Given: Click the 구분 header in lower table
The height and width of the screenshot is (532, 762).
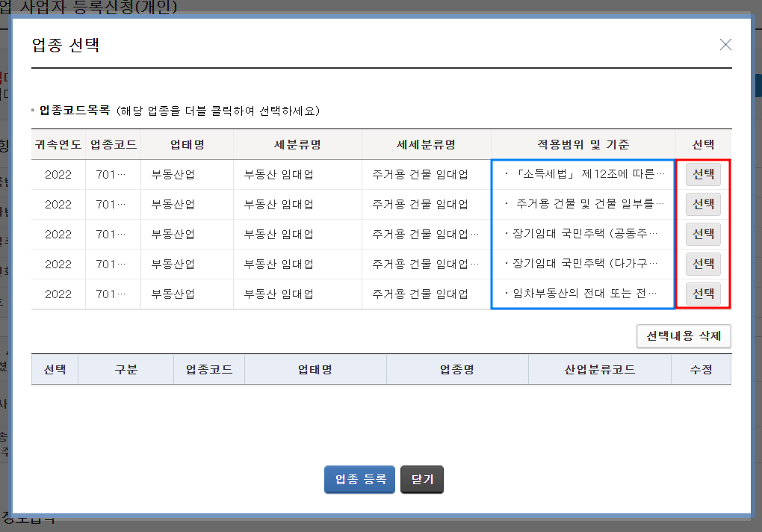Looking at the screenshot, I should click(x=125, y=368).
